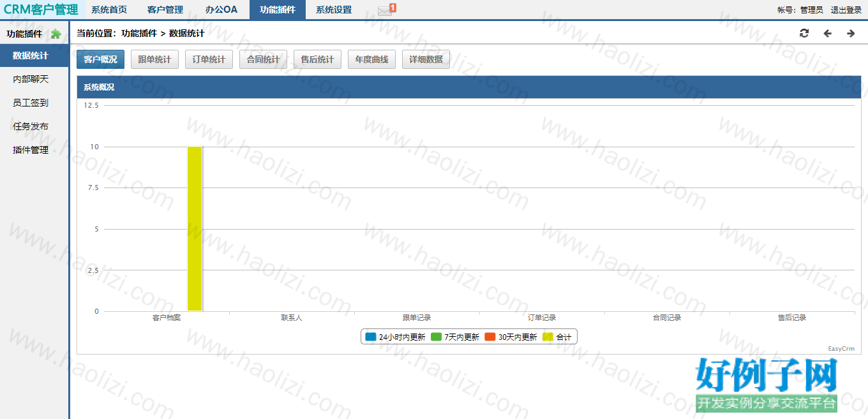Screen dimensions: 868x419
Task: Toggle the blue 24小时内更新 legend series
Action: [x=395, y=337]
